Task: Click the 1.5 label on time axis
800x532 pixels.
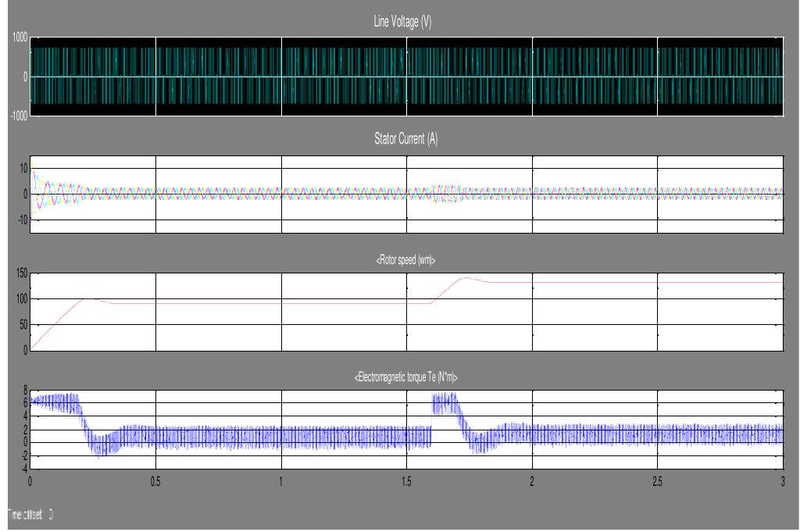Action: [x=406, y=481]
